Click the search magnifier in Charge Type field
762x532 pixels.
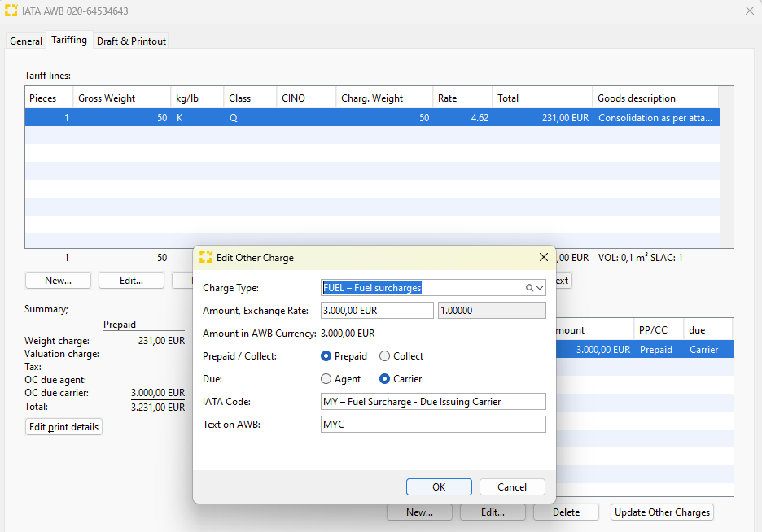[x=529, y=288]
